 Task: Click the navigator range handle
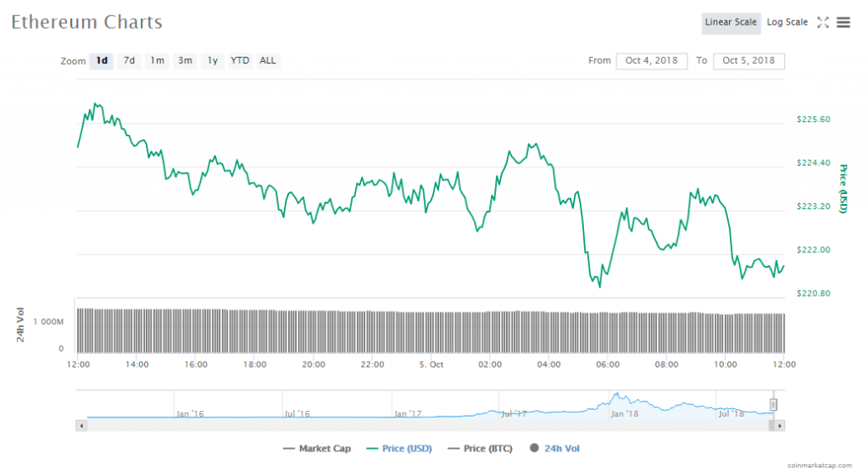pyautogui.click(x=773, y=405)
